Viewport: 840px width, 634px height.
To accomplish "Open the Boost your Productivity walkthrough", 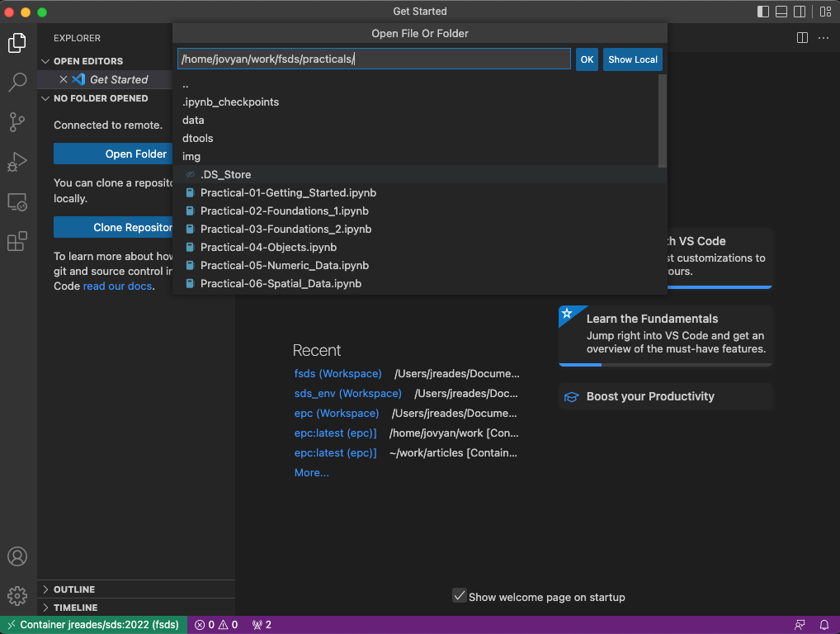I will tap(665, 396).
